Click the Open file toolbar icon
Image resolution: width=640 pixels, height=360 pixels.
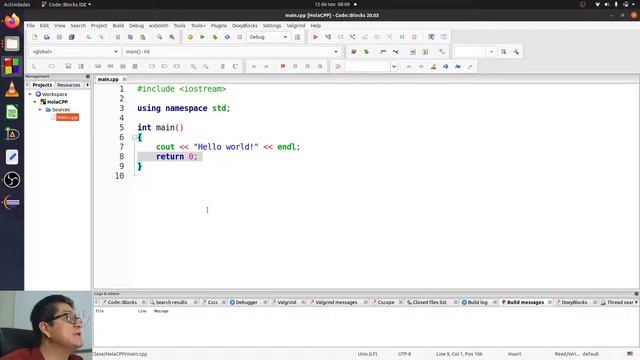[x=47, y=37]
